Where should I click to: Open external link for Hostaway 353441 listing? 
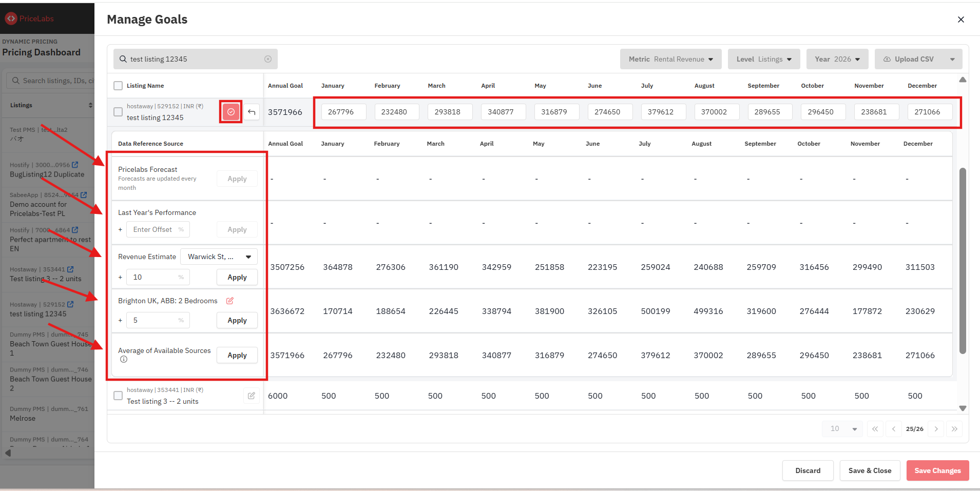click(70, 269)
